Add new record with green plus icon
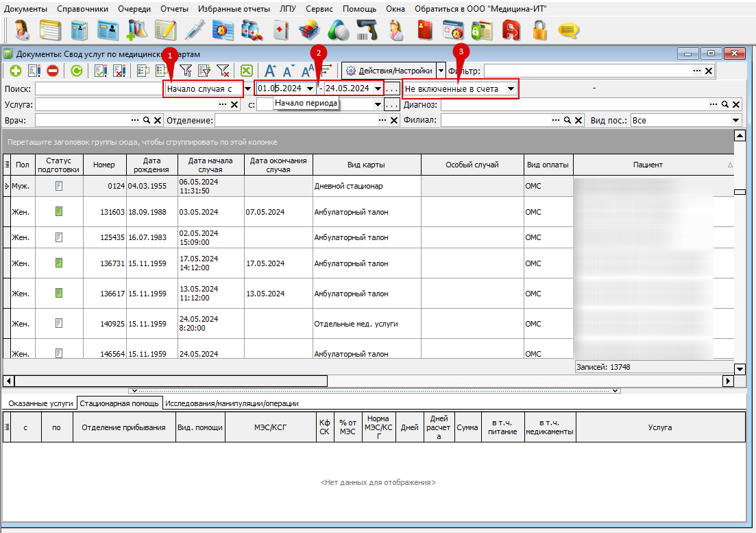This screenshot has width=756, height=533. coord(16,71)
